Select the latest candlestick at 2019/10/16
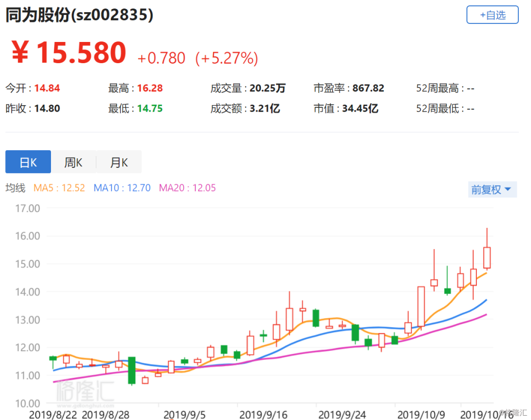531x420 pixels. point(486,258)
